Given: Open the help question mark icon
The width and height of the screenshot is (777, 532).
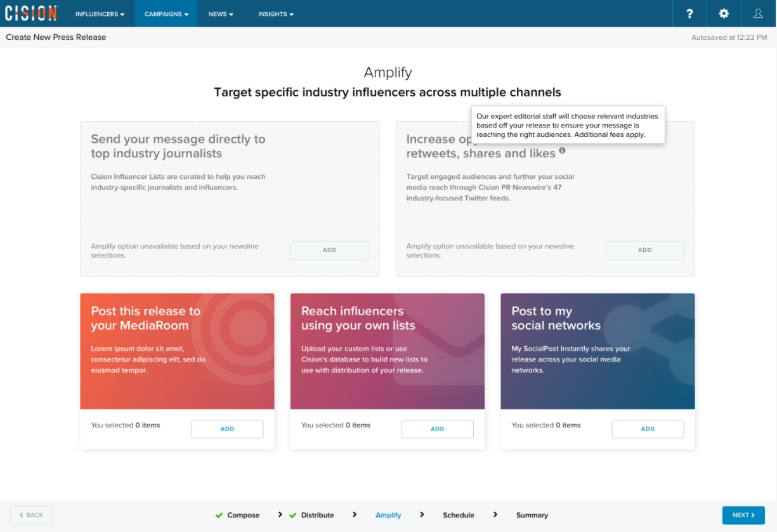Looking at the screenshot, I should click(x=689, y=13).
